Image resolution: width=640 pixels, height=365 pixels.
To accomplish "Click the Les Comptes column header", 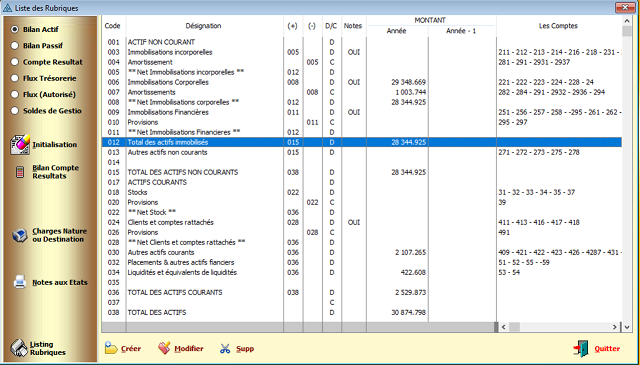I will click(558, 26).
